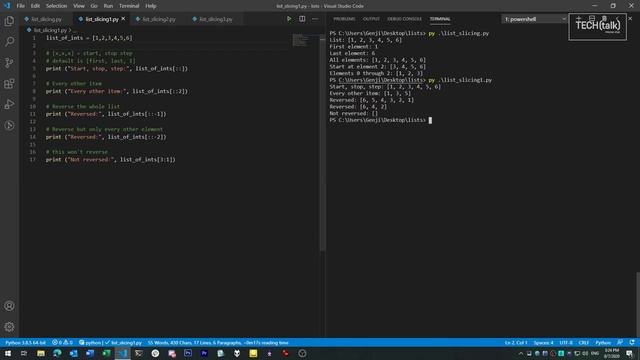Select Python interpreter 3.8.5 64-bit in status bar
This screenshot has height=360, width=640.
click(25, 342)
